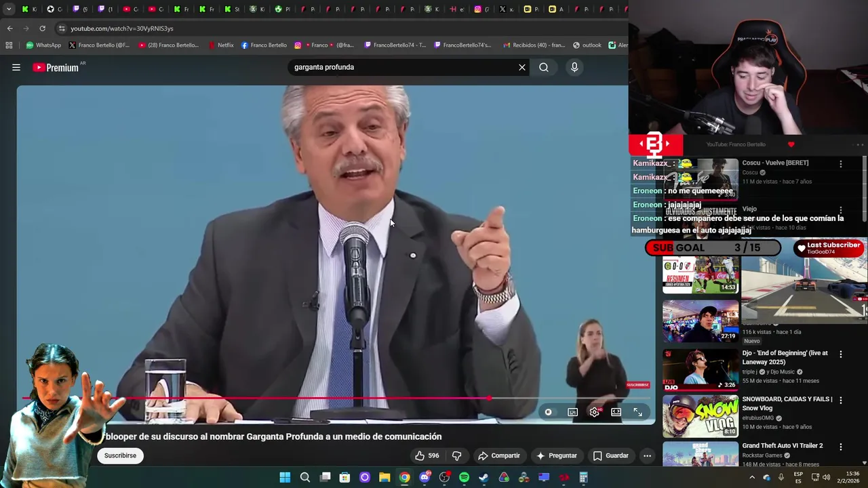The width and height of the screenshot is (868, 488).
Task: Open the Windows Start menu
Action: 285,478
